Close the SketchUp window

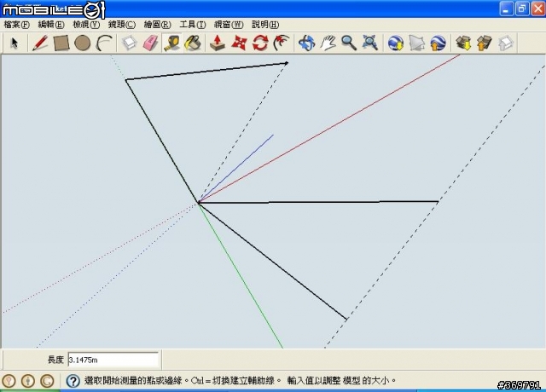pos(537,9)
